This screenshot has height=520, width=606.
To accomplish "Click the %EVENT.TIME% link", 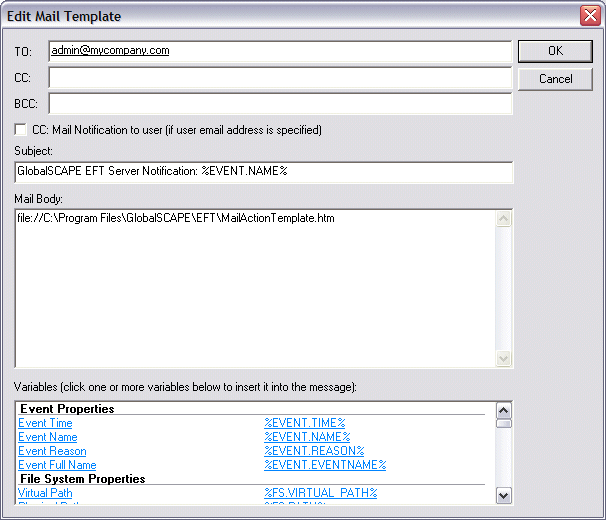I will click(305, 423).
